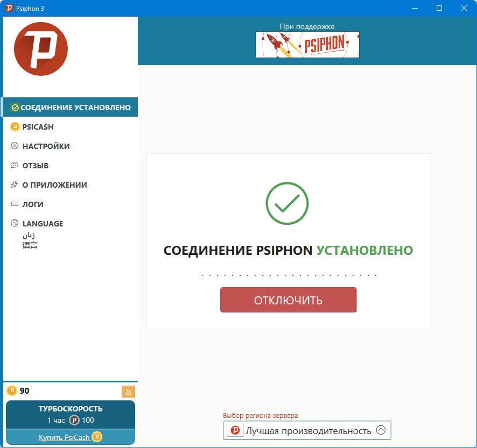Screen dimensions: 477x448
Task: Click the speech bubble icon next to ОТЗЫВ
Action: point(15,165)
